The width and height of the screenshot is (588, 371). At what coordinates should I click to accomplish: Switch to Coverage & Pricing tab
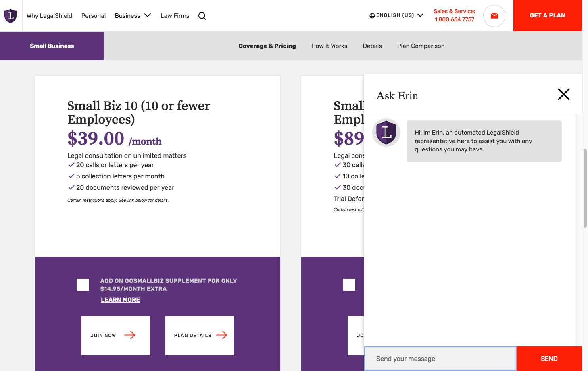pos(267,46)
